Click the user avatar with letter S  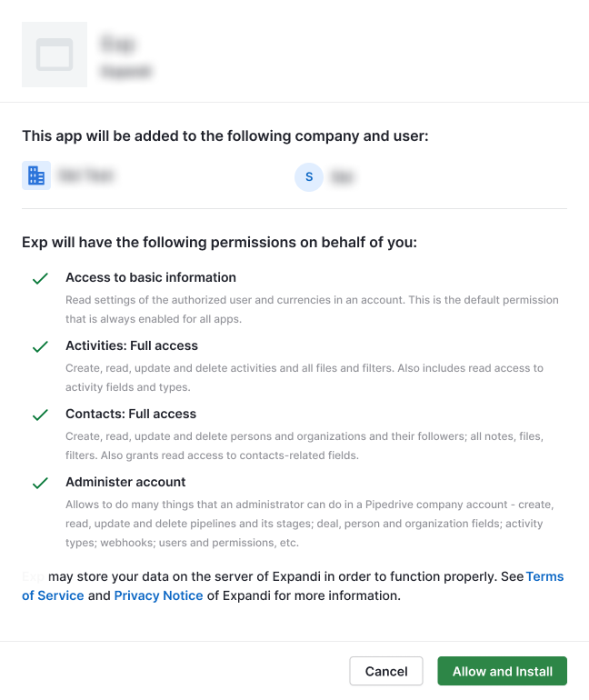(309, 176)
